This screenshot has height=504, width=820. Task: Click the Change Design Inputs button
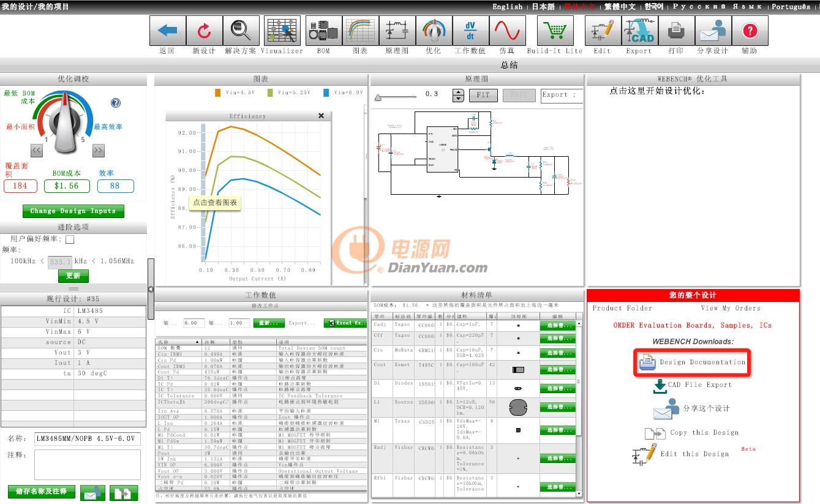[x=73, y=211]
